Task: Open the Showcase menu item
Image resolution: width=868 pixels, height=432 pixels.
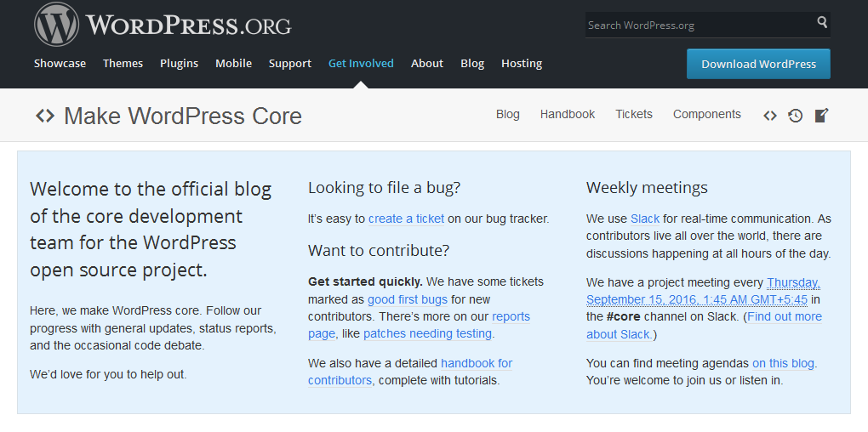Action: click(x=60, y=63)
